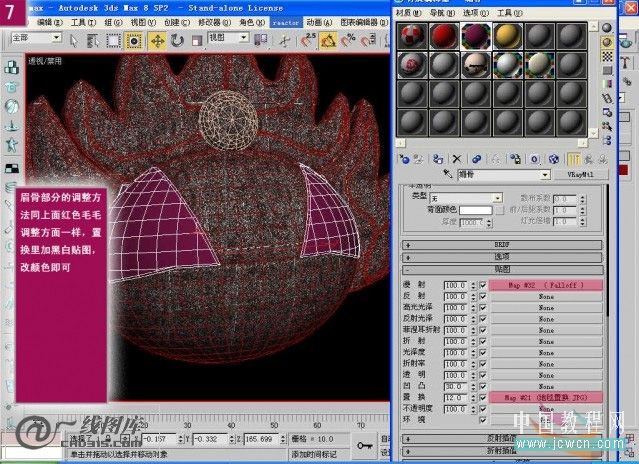The width and height of the screenshot is (639, 464).
Task: Open Map #21 displacement JPG map button
Action: [546, 397]
